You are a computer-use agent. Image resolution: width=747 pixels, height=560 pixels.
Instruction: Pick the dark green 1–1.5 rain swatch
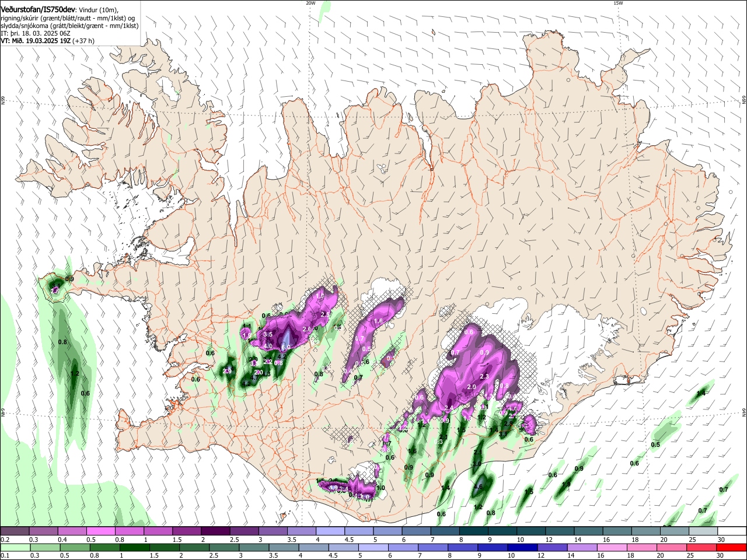coord(134,548)
